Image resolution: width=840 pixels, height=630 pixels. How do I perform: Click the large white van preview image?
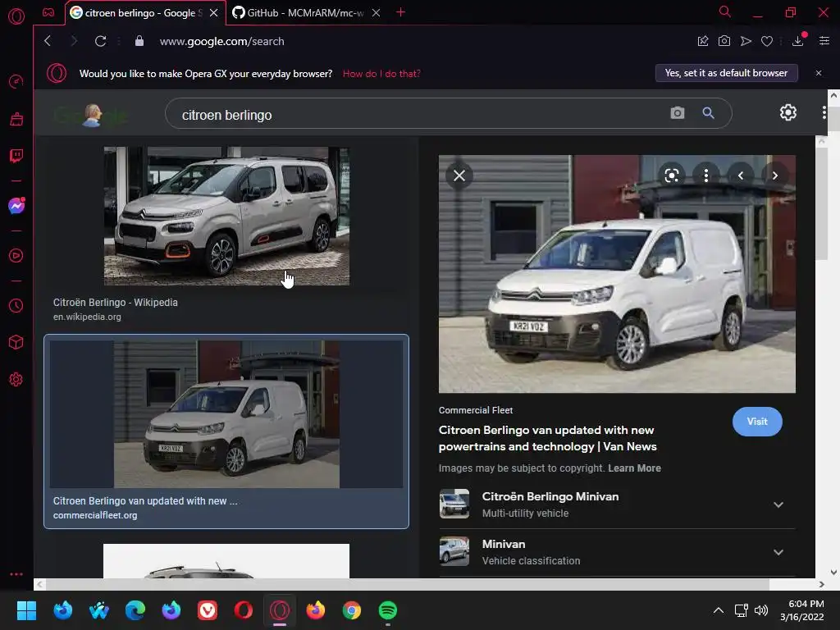(x=617, y=274)
